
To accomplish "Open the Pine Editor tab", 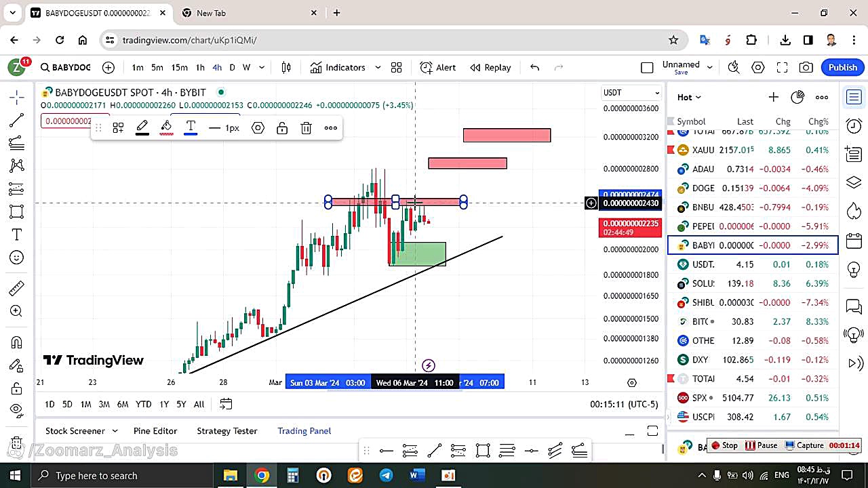I will coord(155,430).
